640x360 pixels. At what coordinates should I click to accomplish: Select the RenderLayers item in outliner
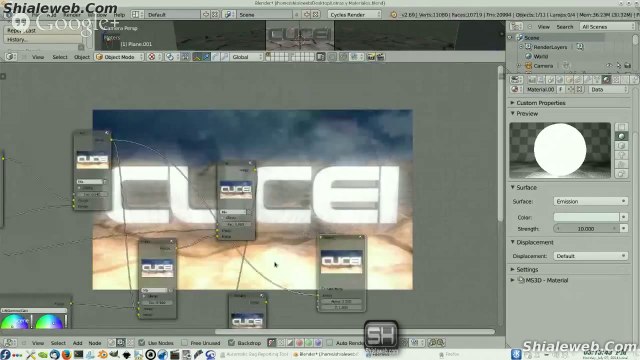(x=551, y=47)
